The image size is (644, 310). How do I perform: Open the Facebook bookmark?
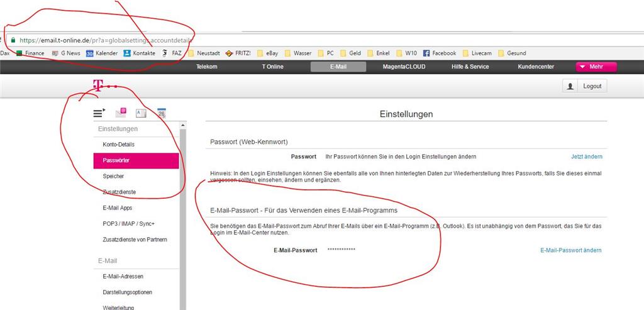coord(440,53)
